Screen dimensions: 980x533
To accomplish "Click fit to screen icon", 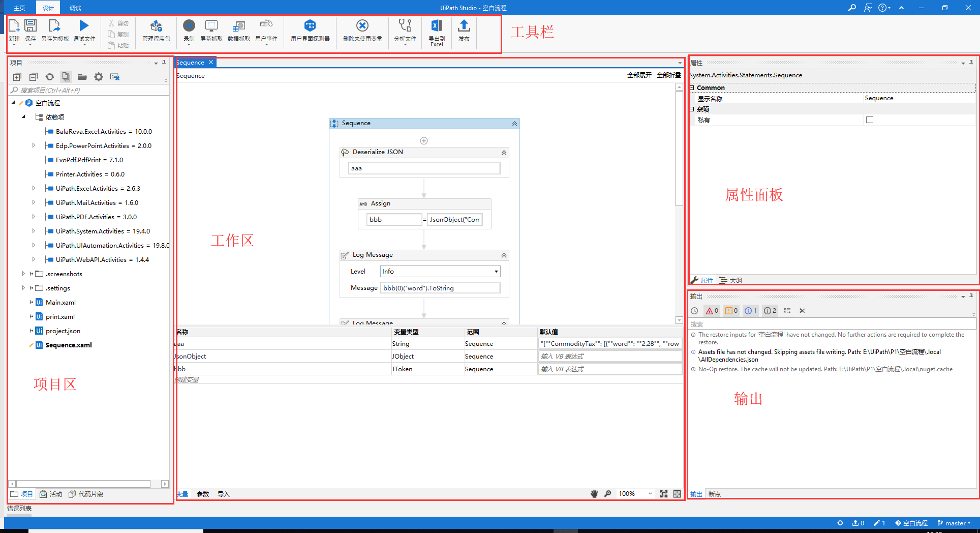I will [x=663, y=494].
